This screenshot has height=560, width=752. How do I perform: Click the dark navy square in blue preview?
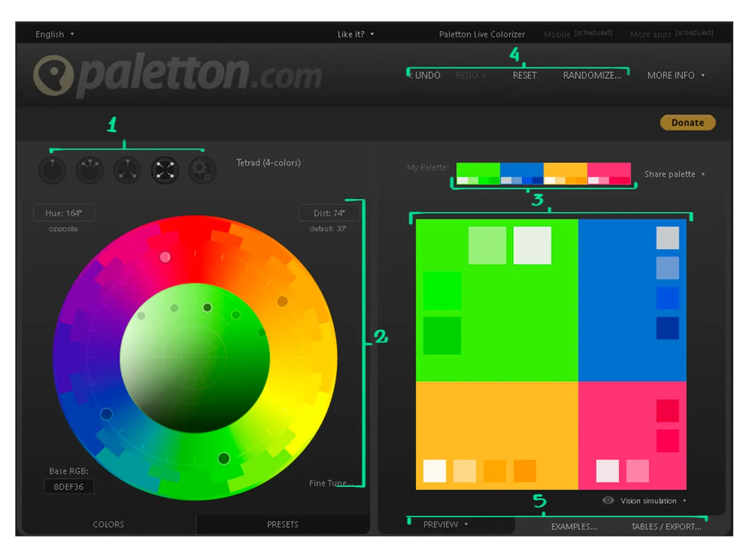[x=667, y=328]
